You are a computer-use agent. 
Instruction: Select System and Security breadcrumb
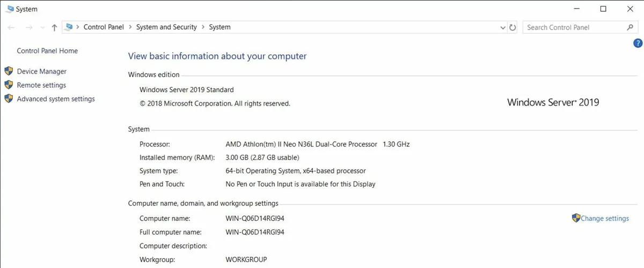point(166,27)
